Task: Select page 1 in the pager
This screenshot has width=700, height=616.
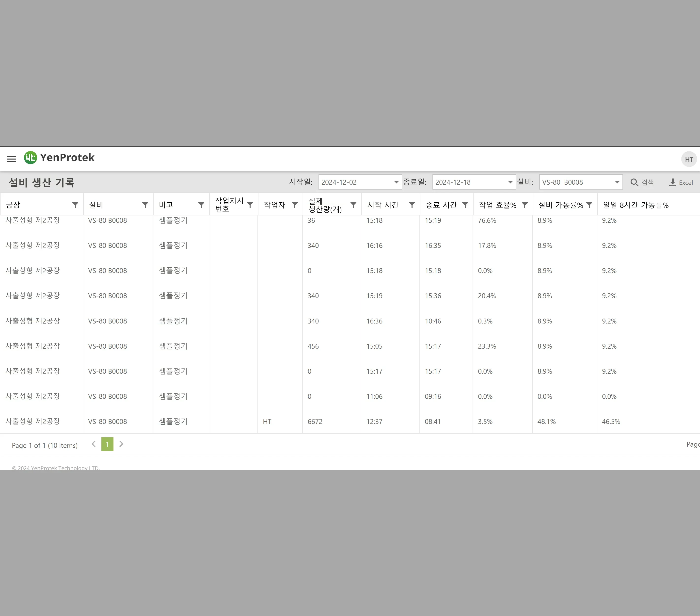Action: point(107,444)
